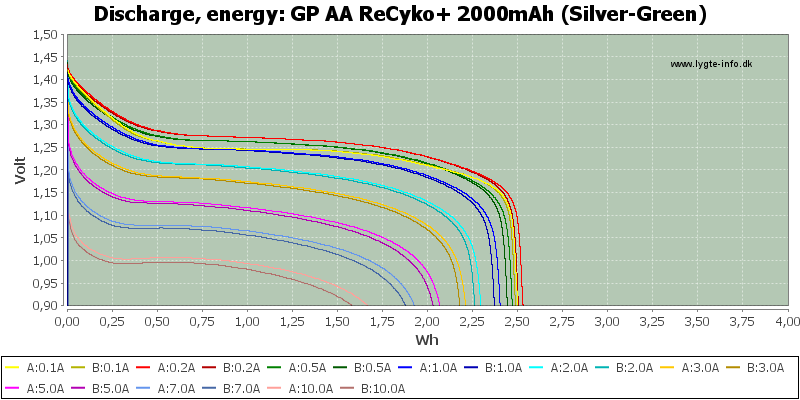This screenshot has height=400, width=800.
Task: Click the B:5.0A legend entry
Action: (101, 388)
